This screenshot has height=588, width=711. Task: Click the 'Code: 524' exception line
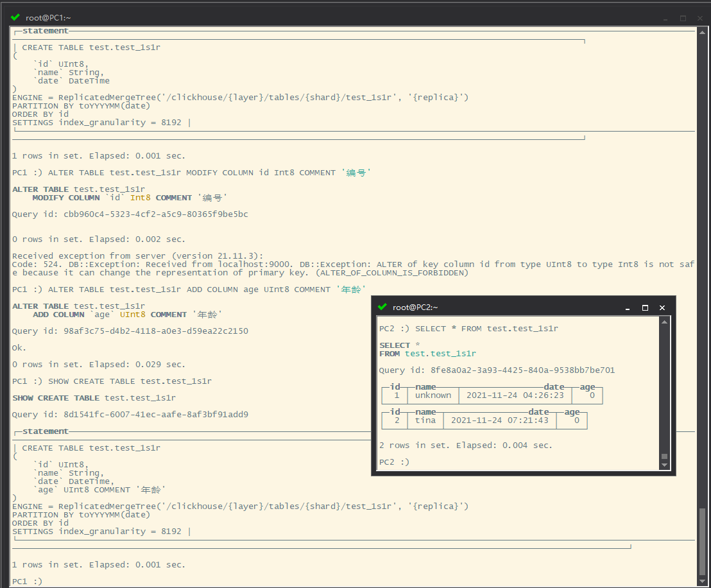353,264
